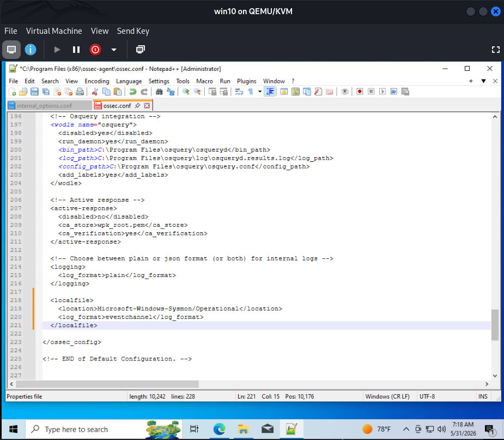Click the Redo arrow icon

point(144,92)
